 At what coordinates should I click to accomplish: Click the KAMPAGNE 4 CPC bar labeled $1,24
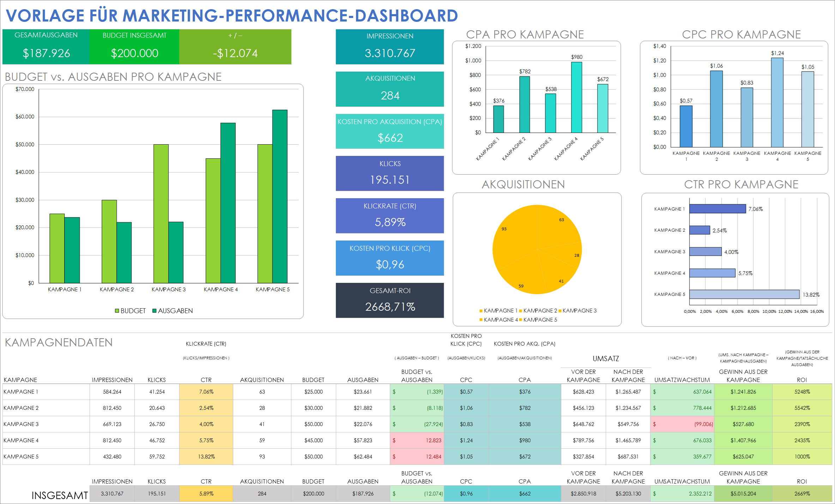tap(777, 102)
